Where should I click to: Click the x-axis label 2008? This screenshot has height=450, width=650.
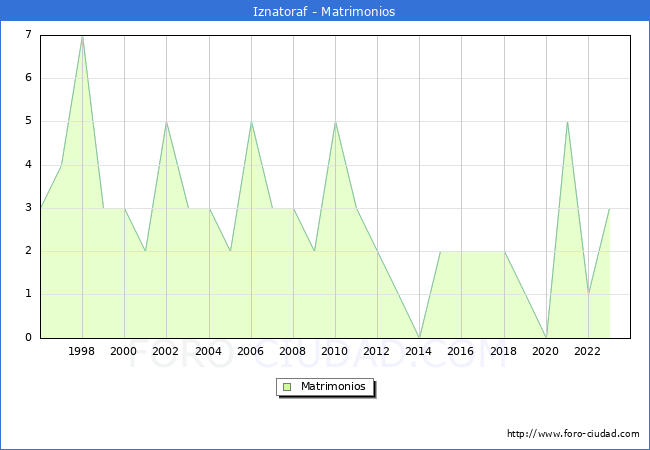293,351
